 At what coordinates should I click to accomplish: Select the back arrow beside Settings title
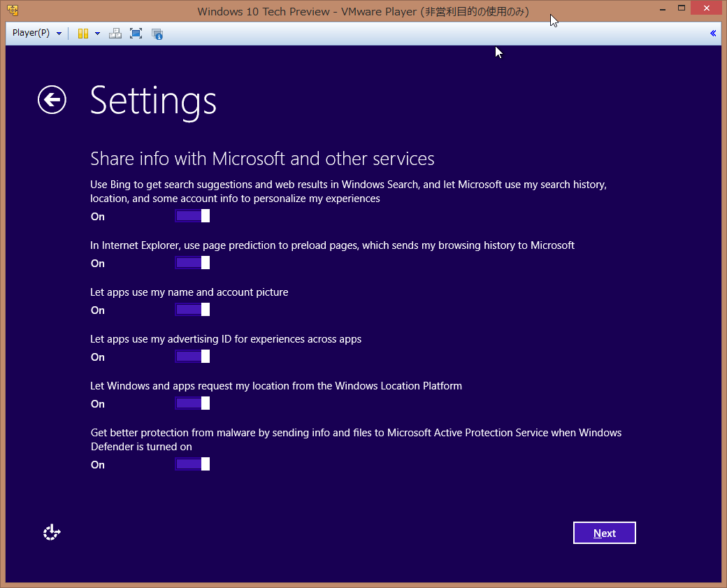pos(52,100)
